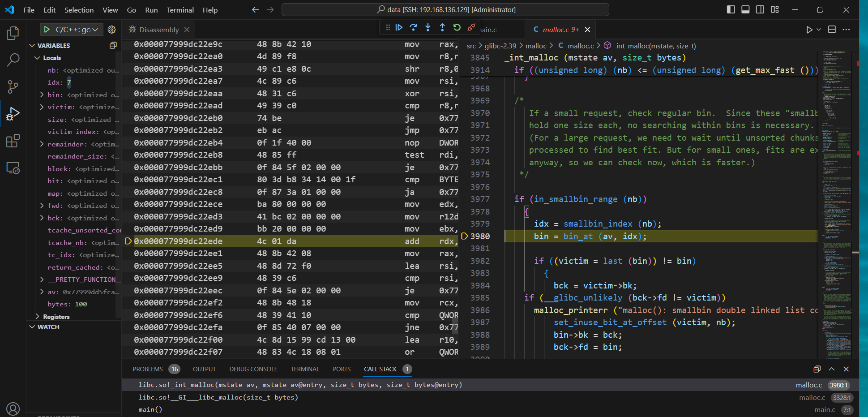Restart the debug session
The width and height of the screenshot is (868, 417).
pyautogui.click(x=457, y=28)
